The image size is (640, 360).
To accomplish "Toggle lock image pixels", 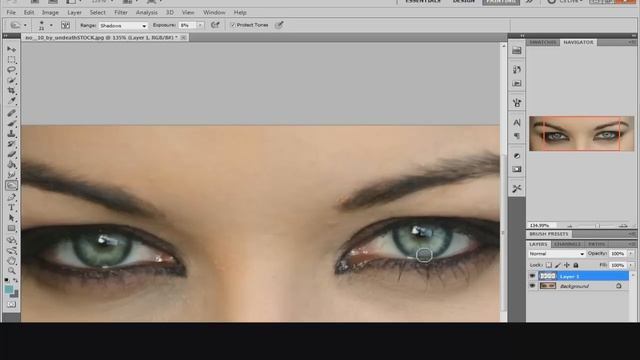I will pyautogui.click(x=558, y=265).
